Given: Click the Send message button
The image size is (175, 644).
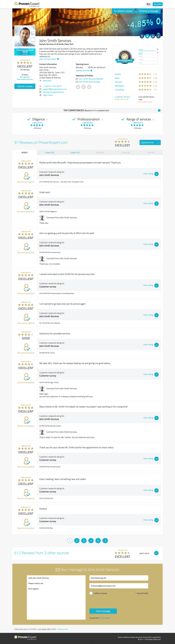Looking at the screenshot, I should click(x=103, y=611).
